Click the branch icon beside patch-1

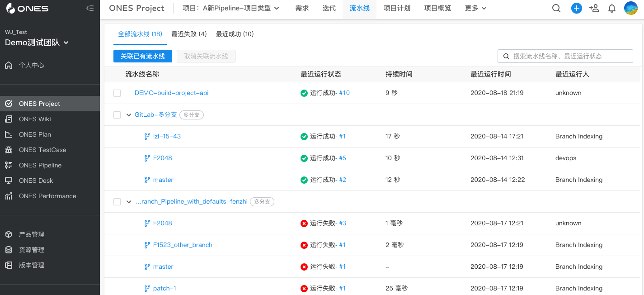[x=147, y=288]
